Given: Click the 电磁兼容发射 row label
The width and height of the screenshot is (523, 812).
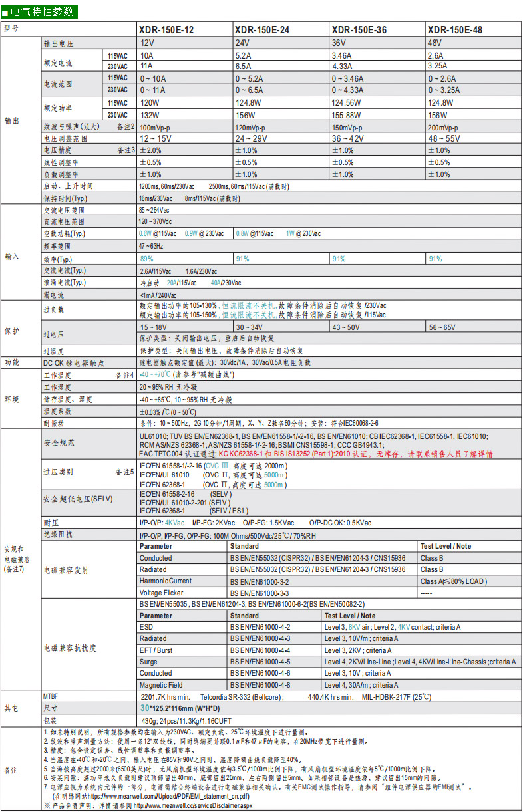Looking at the screenshot, I should point(66,570).
